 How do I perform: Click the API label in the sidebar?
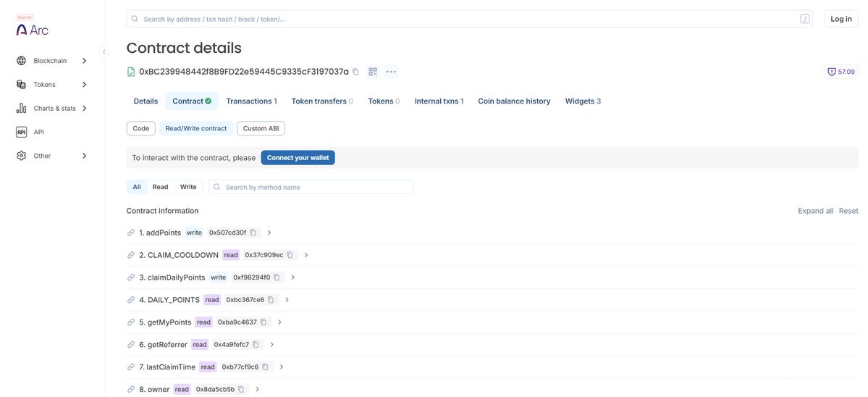(39, 133)
